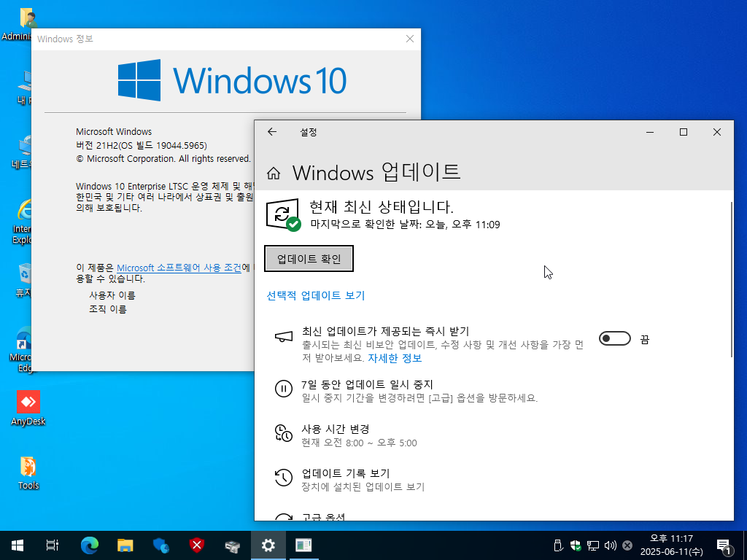The width and height of the screenshot is (747, 560).
Task: Click the megaphone icon for latest updates
Action: pos(284,337)
